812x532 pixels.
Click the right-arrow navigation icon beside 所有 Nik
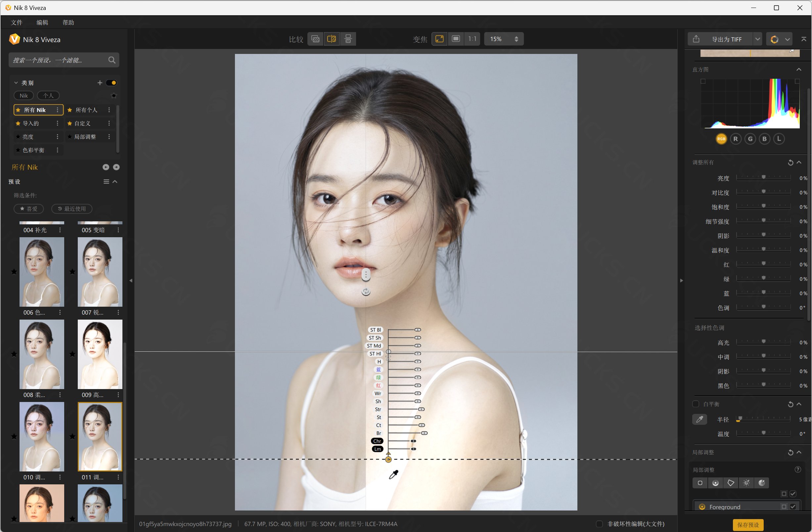116,167
